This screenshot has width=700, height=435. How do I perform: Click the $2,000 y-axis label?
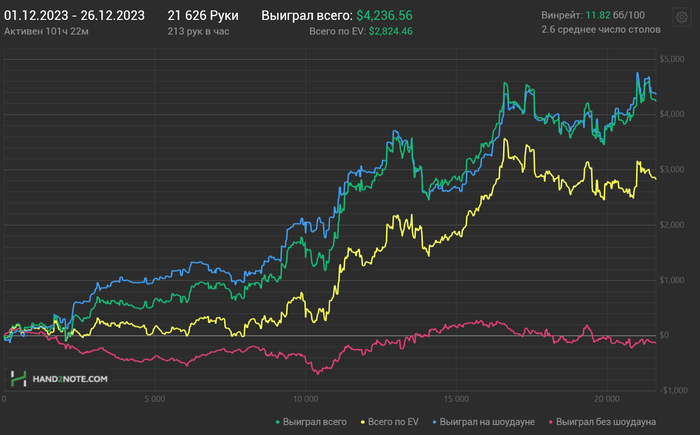[x=672, y=225]
